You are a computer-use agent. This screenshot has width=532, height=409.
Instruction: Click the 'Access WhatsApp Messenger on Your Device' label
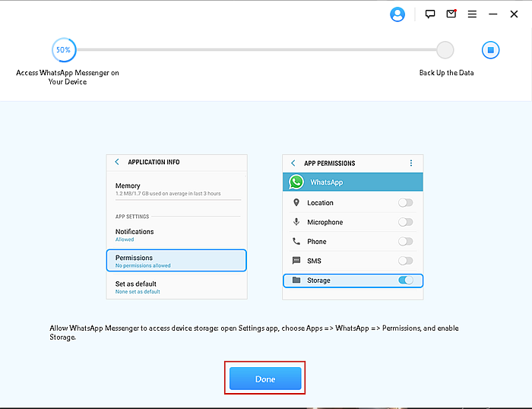pos(68,77)
